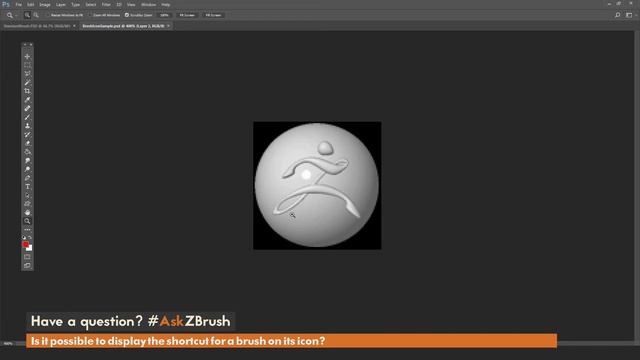Click the Fit Screen button

click(187, 15)
